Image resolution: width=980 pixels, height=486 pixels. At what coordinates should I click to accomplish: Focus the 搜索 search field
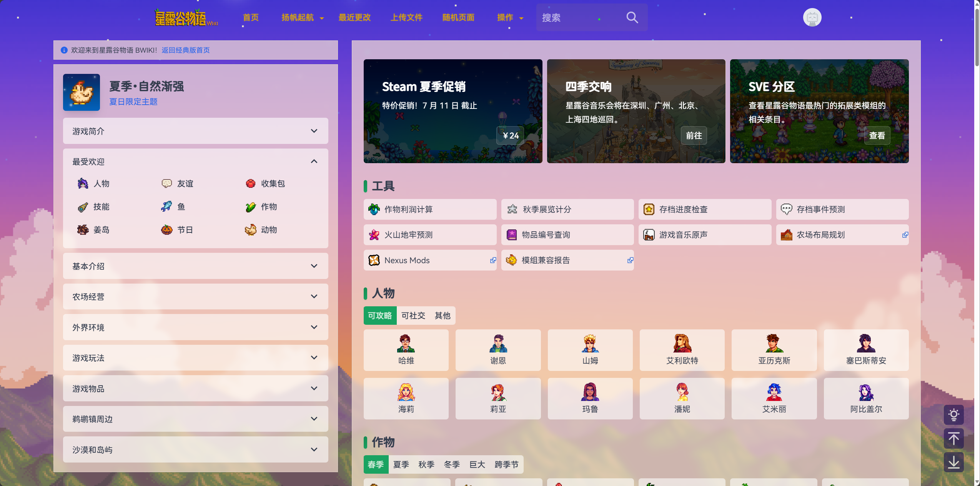coord(580,17)
